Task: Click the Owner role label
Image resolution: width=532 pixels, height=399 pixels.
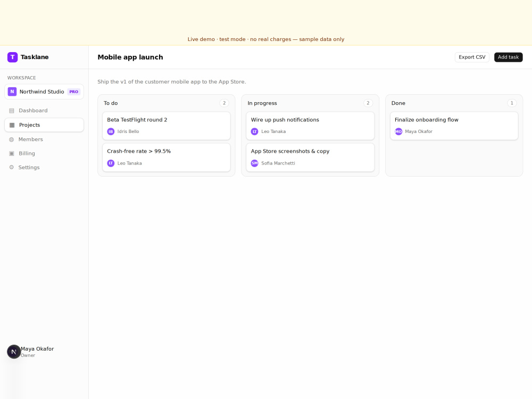Action: click(x=28, y=355)
